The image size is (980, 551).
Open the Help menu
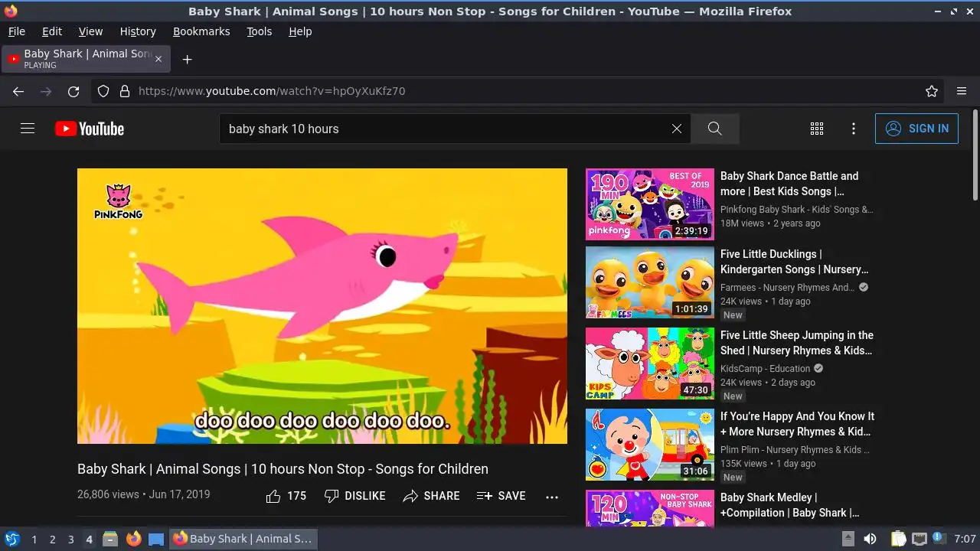300,31
